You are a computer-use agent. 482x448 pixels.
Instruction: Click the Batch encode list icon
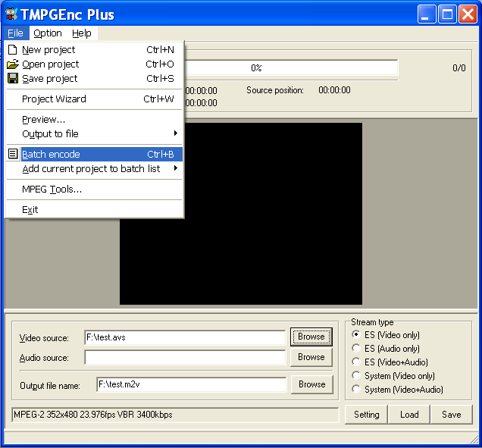pyautogui.click(x=13, y=154)
